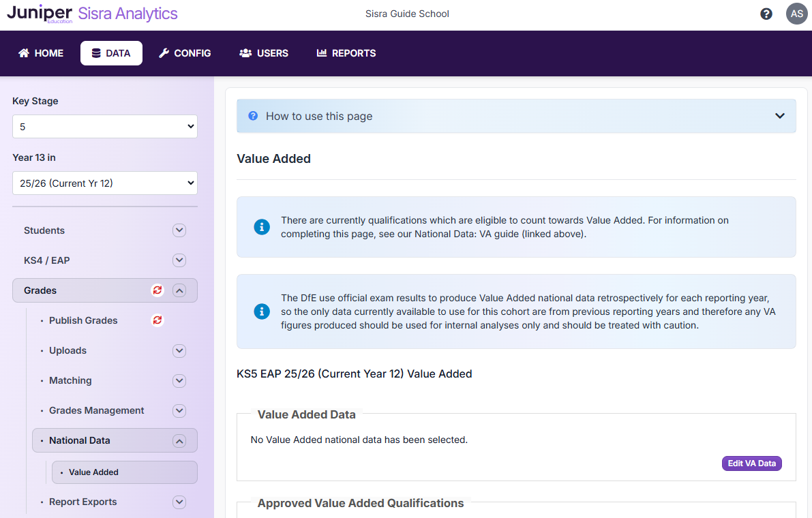Click the red refresh icon next to Grades
This screenshot has height=518, width=812.
click(x=157, y=290)
